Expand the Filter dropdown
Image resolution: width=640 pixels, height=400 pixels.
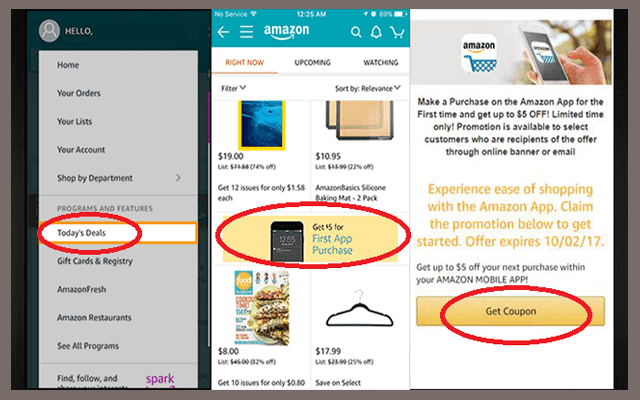click(x=233, y=88)
